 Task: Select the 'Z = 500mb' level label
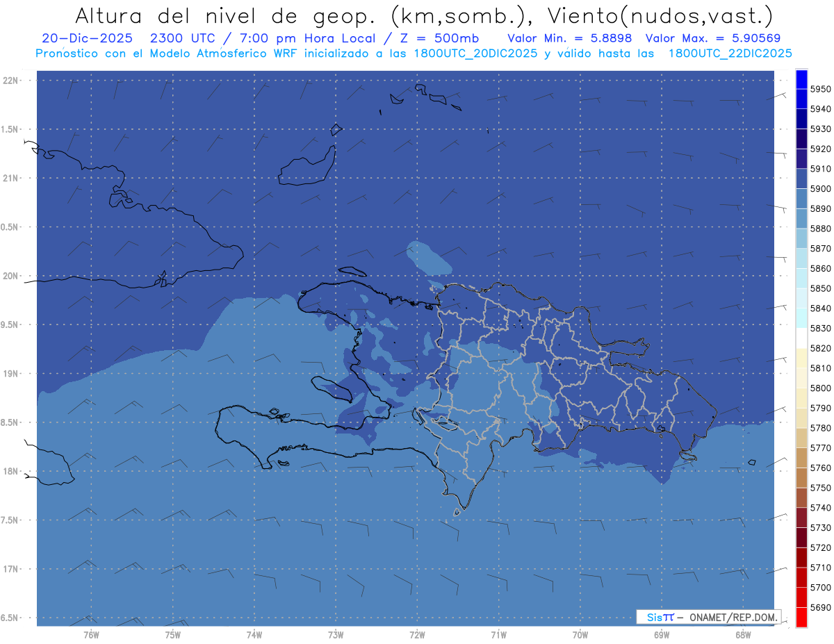[439, 38]
